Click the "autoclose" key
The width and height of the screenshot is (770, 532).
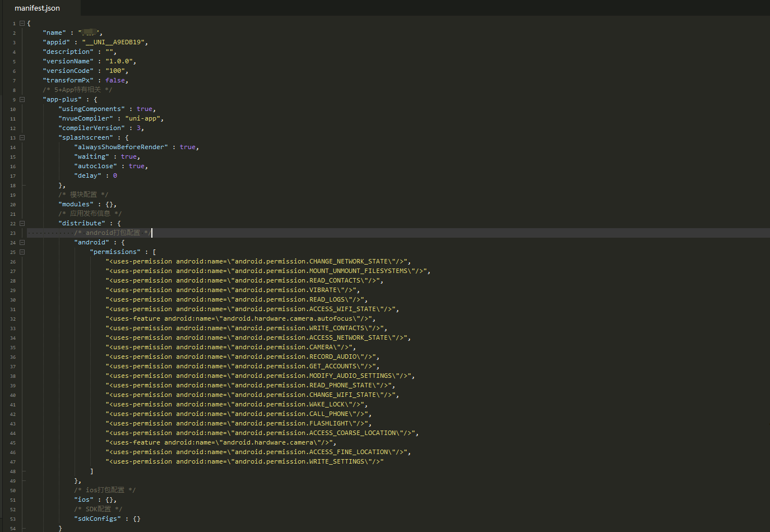click(x=95, y=166)
